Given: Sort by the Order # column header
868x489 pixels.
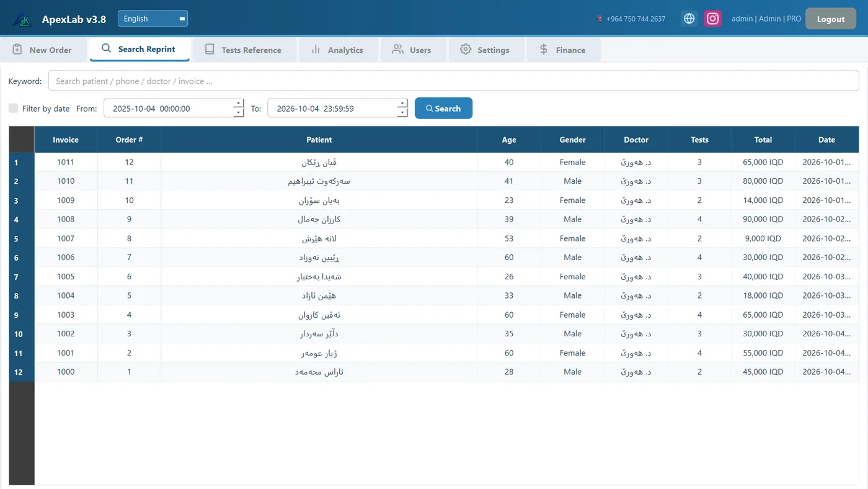Looking at the screenshot, I should 129,140.
